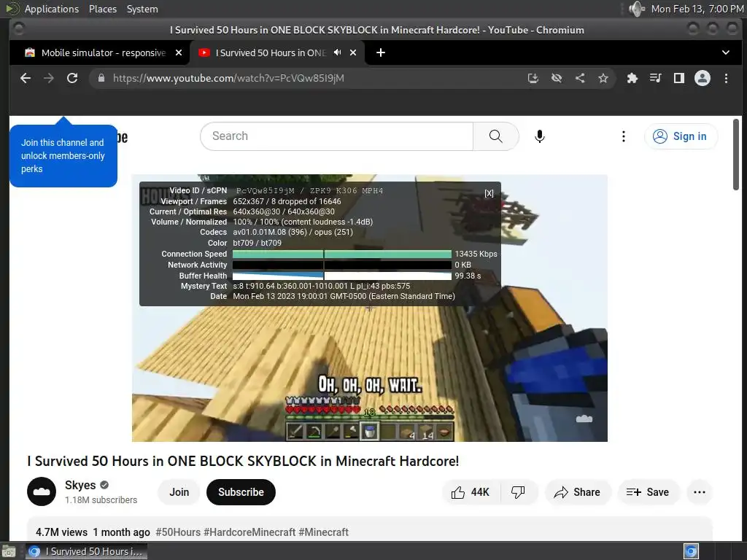
Task: Reload the YouTube page
Action: 72,78
